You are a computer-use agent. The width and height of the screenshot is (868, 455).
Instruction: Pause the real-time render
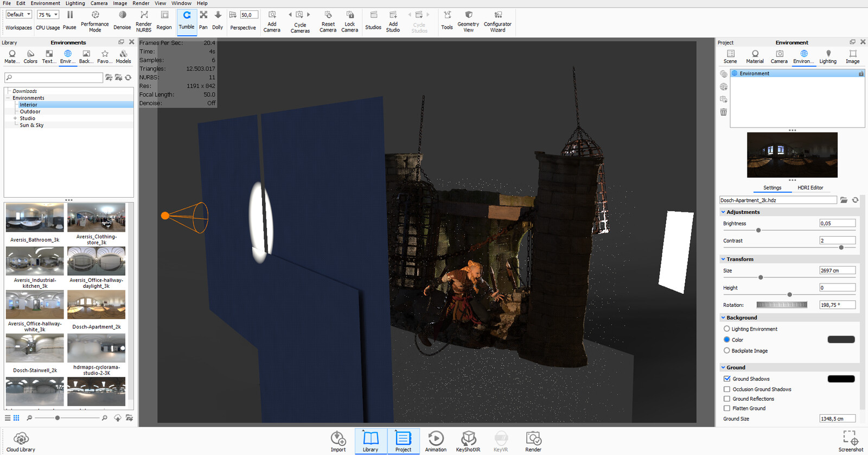tap(69, 20)
